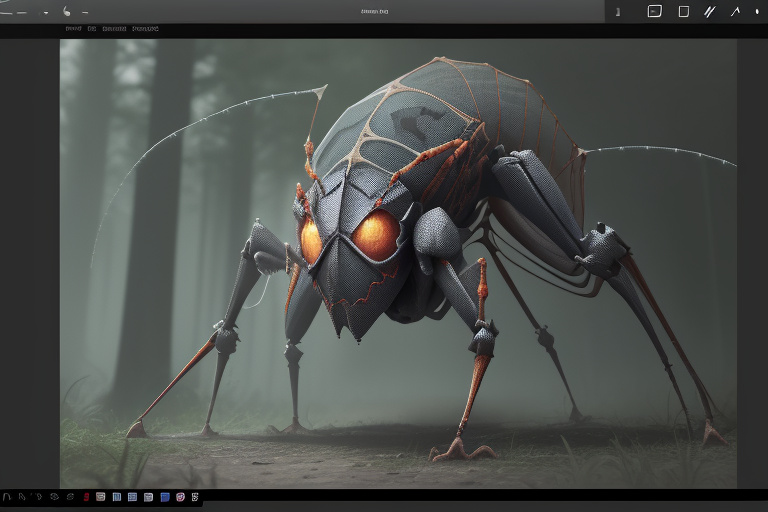Click the arch-shaped icon at bottom-left bar start
This screenshot has height=512, width=768.
[x=8, y=497]
